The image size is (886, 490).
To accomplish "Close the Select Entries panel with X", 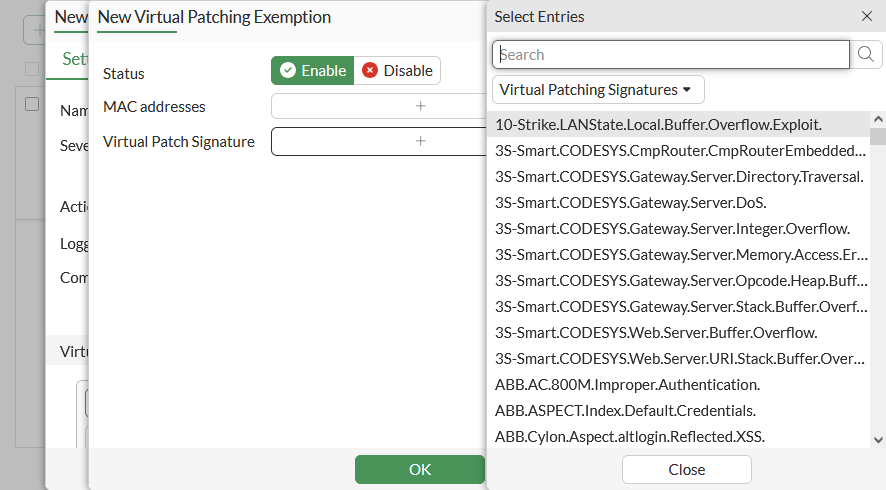I will coord(866,16).
